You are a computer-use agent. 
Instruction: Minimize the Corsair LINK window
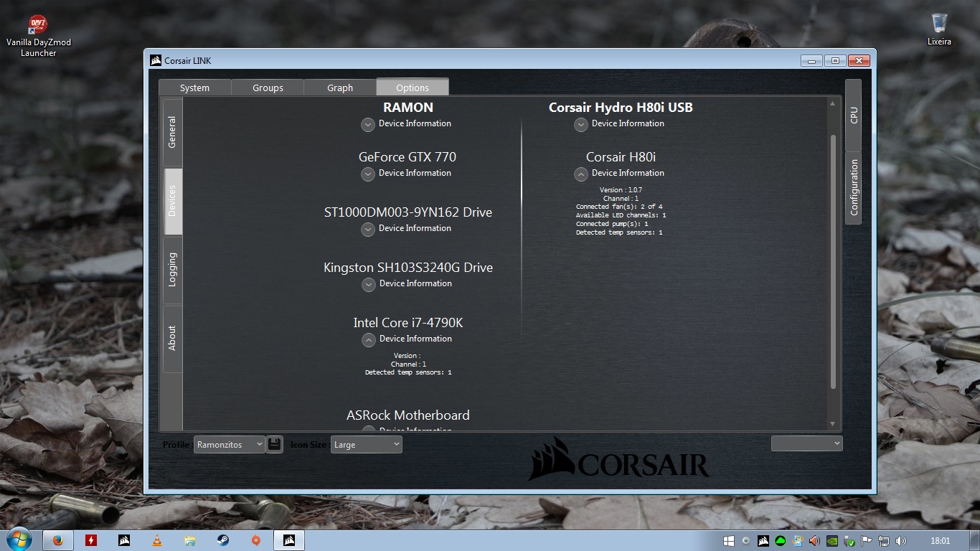[812, 60]
